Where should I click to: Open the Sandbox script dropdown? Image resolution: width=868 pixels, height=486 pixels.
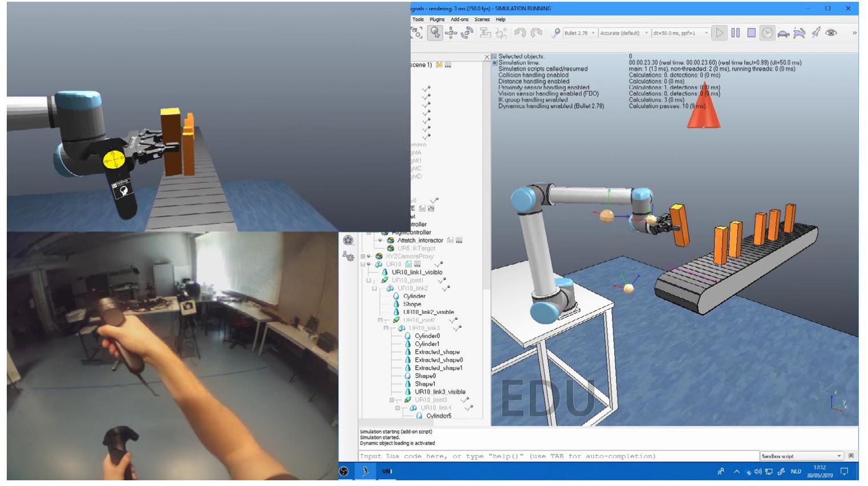(x=801, y=456)
